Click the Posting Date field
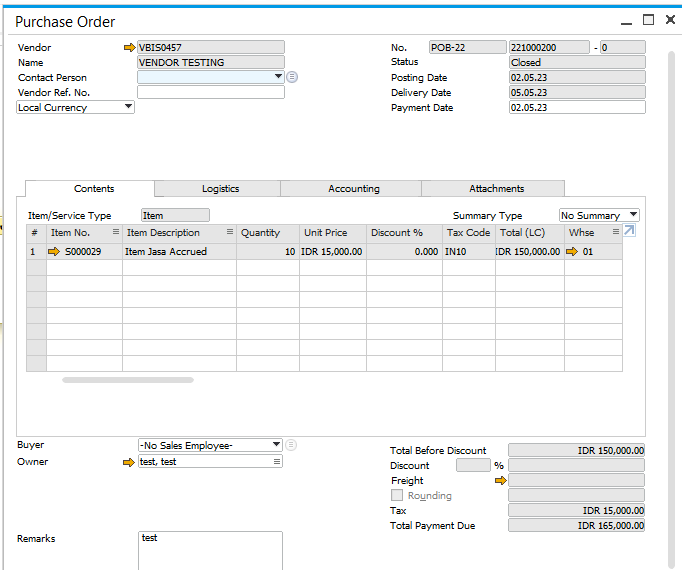 577,77
